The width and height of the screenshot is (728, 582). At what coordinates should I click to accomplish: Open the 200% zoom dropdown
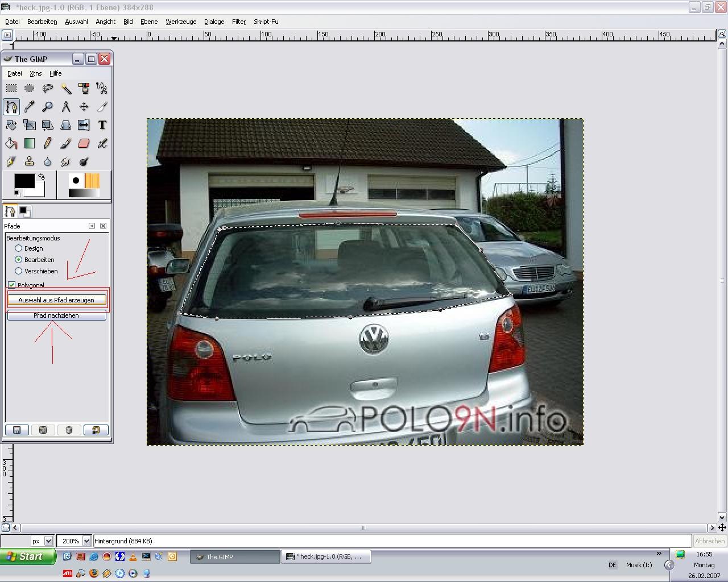pyautogui.click(x=86, y=541)
